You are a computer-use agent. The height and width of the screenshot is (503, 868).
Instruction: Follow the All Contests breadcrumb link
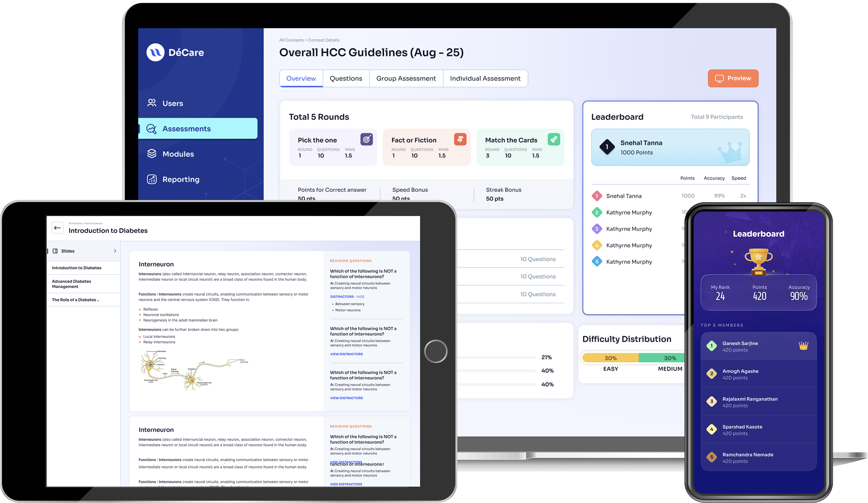(291, 40)
